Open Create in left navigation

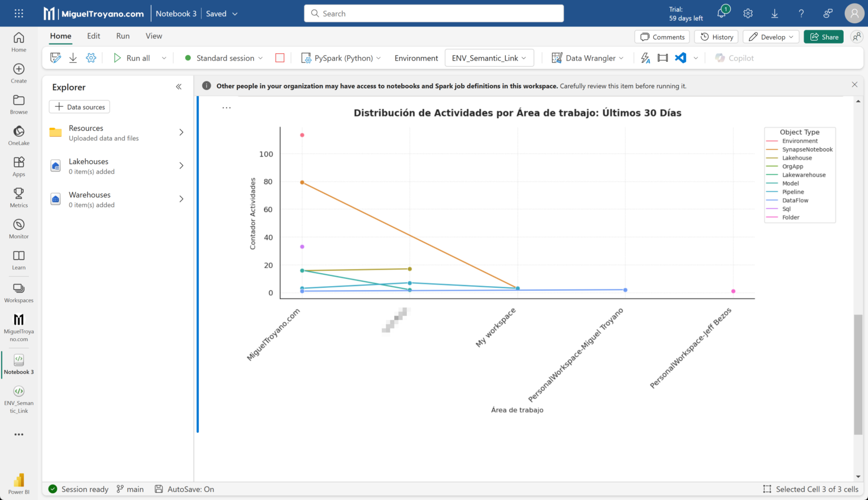point(19,73)
